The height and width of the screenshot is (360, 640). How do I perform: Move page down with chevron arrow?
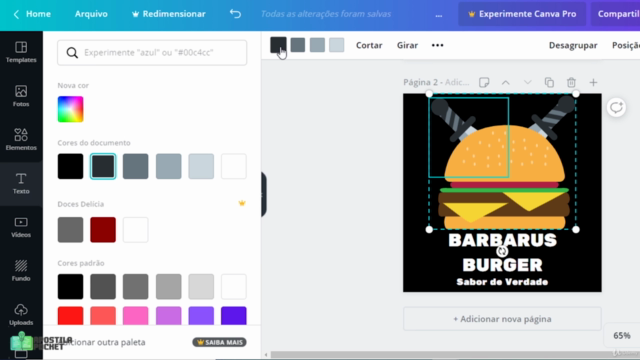click(527, 82)
